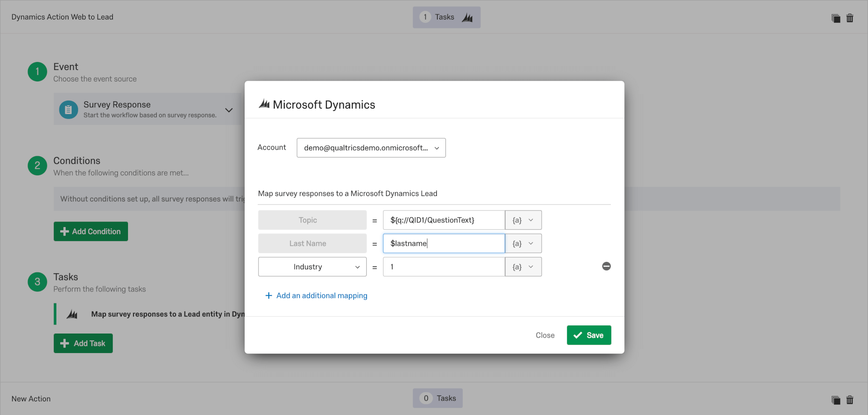The image size is (868, 415).
Task: Close the Microsoft Dynamics dialog
Action: [x=545, y=335]
